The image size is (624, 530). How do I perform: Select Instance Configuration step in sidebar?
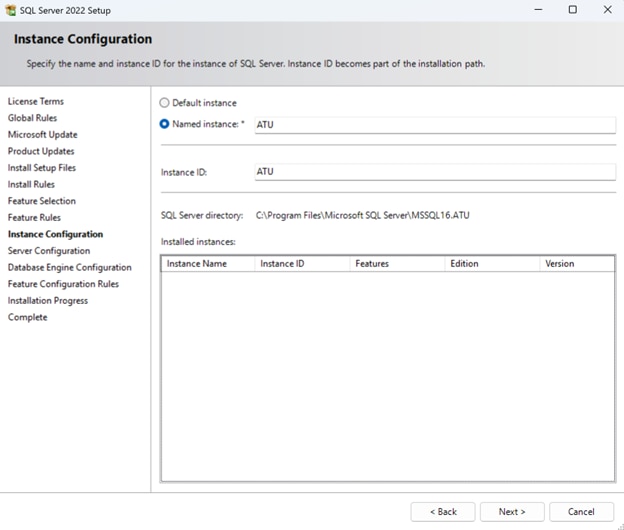55,234
